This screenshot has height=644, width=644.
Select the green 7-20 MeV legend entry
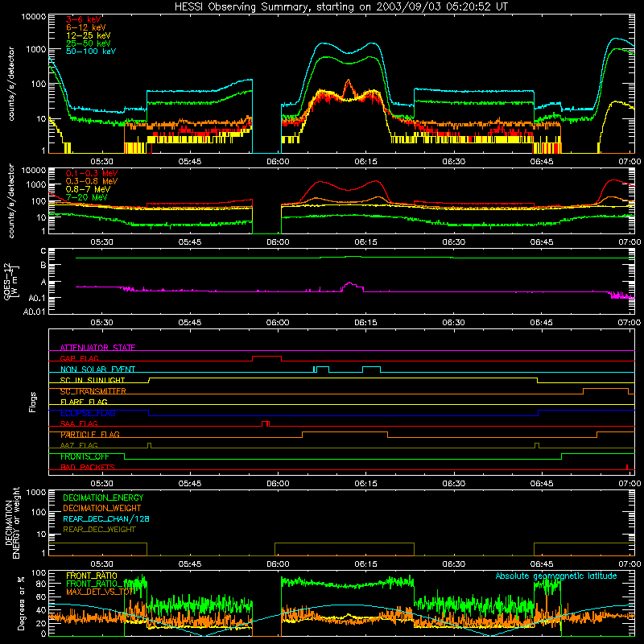86,197
